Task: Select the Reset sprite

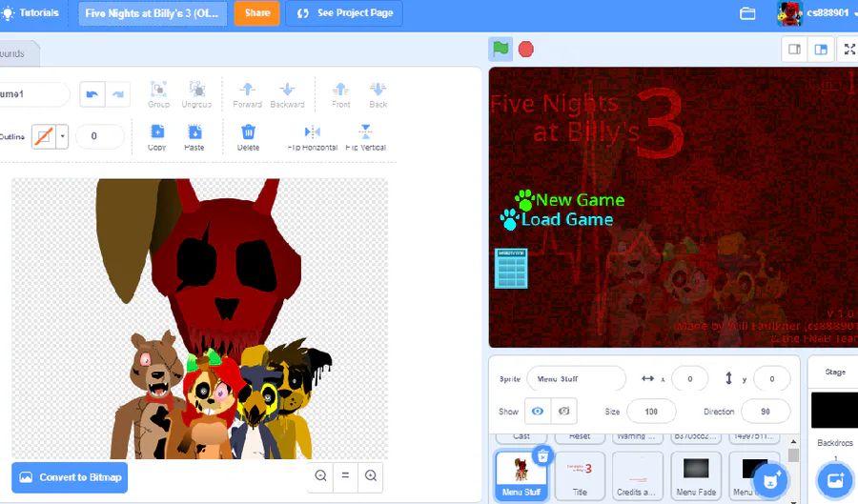Action: (x=580, y=437)
